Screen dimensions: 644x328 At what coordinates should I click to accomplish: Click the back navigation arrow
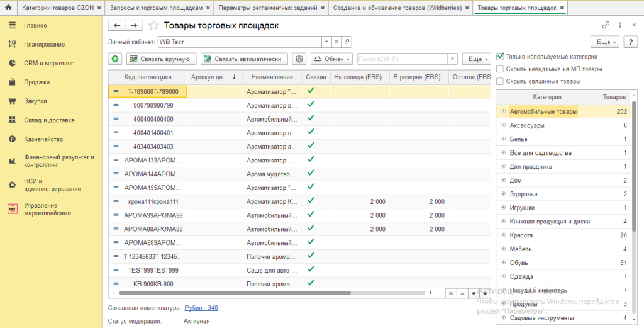click(117, 25)
